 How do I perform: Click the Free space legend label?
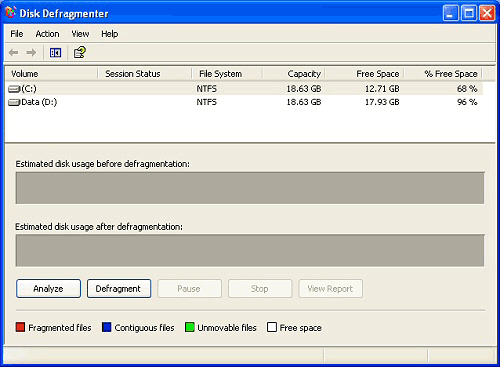click(301, 328)
